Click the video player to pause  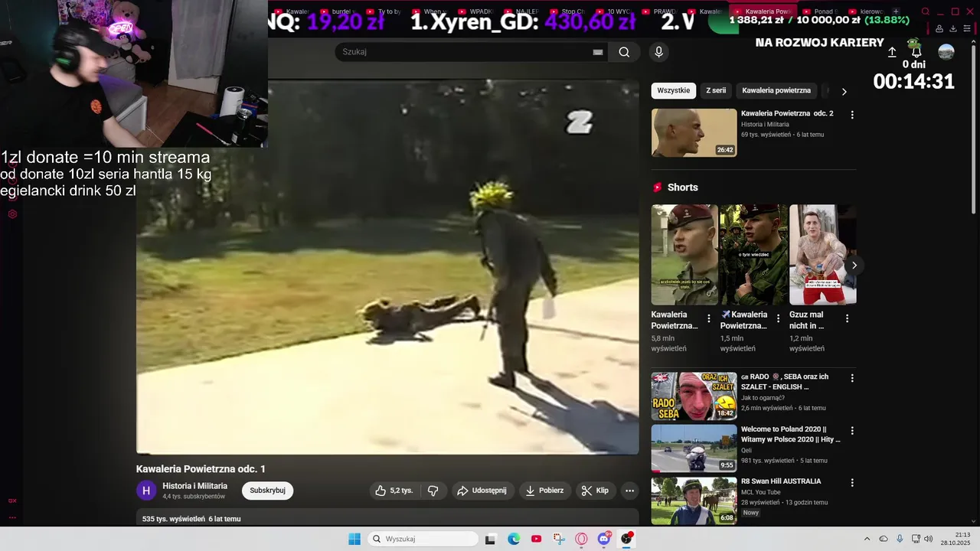point(387,267)
